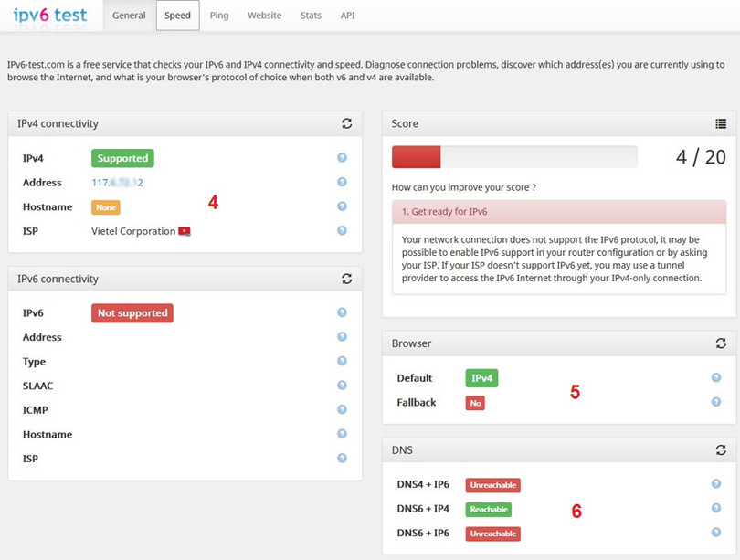Refresh the DNS panel

pyautogui.click(x=721, y=450)
